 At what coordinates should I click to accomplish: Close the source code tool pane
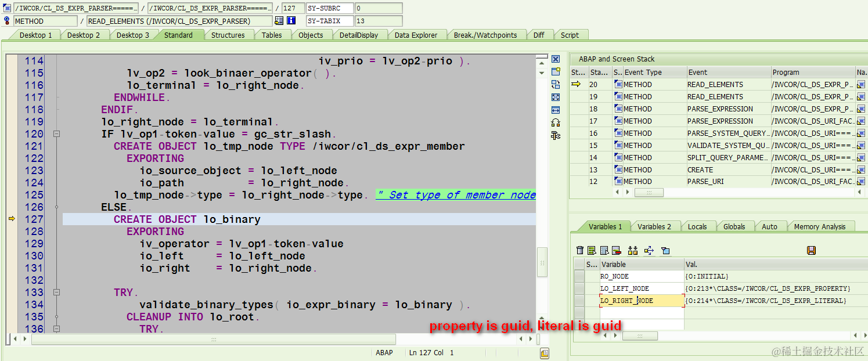[x=556, y=59]
